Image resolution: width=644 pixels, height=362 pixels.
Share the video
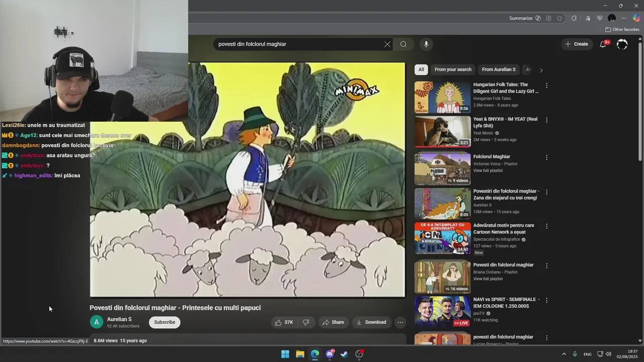[333, 322]
